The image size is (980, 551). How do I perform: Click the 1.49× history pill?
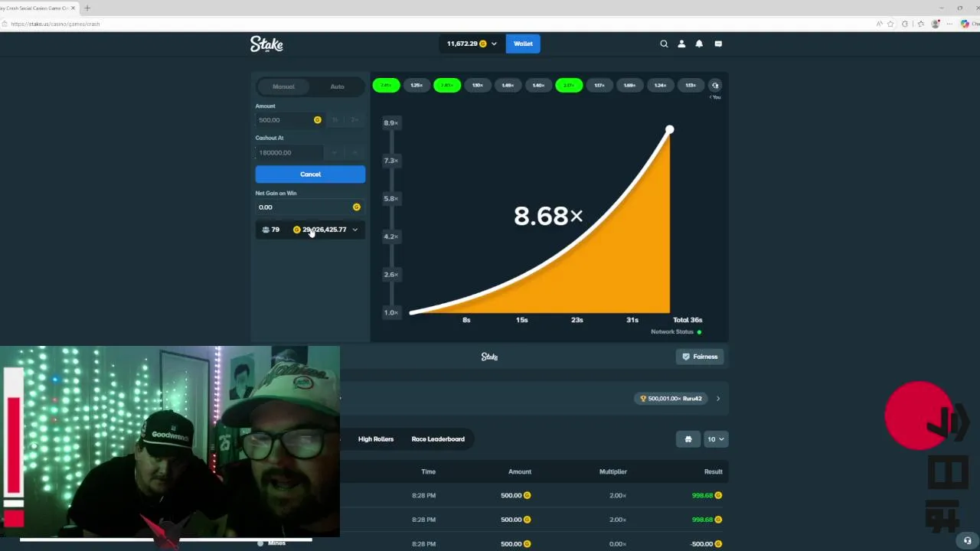point(508,86)
